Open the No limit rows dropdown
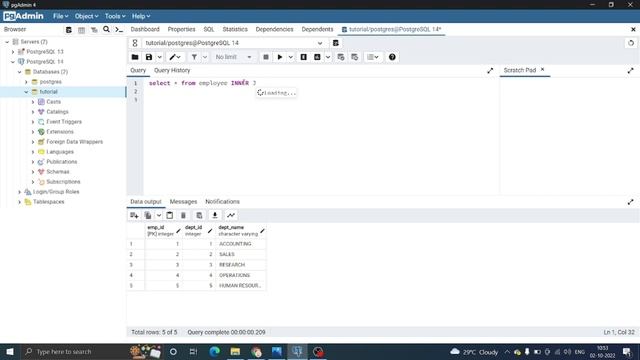 click(x=233, y=57)
